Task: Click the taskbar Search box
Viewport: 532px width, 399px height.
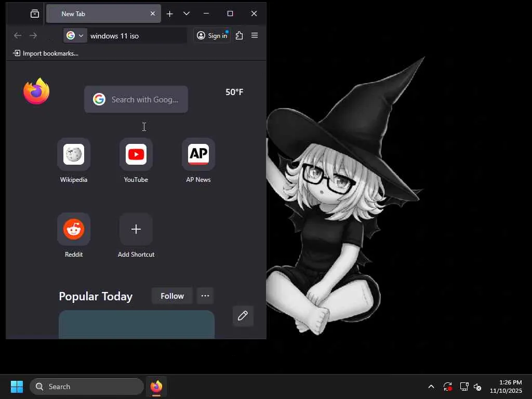Action: tap(87, 387)
